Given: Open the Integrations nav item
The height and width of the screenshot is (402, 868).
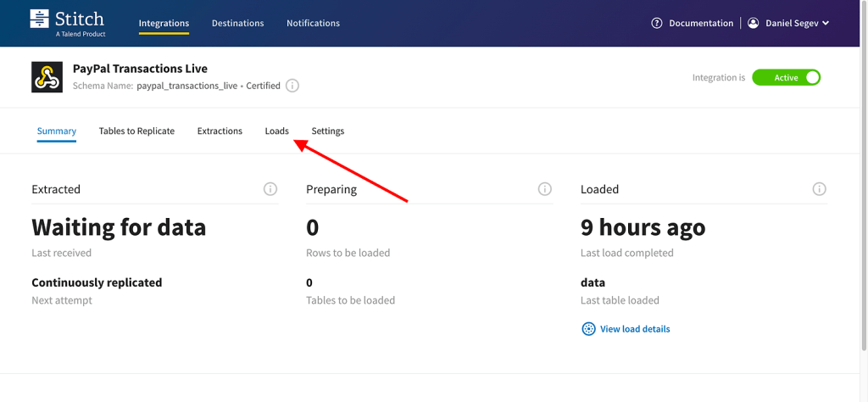Looking at the screenshot, I should click(x=164, y=23).
